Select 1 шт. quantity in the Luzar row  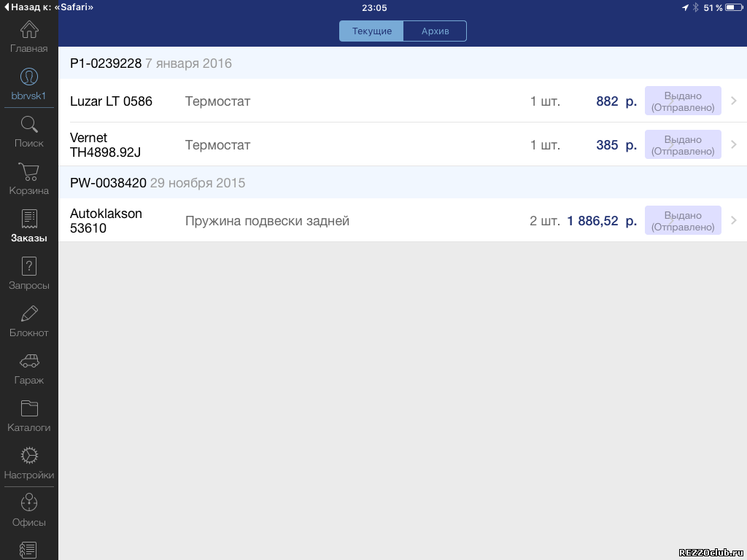click(546, 101)
